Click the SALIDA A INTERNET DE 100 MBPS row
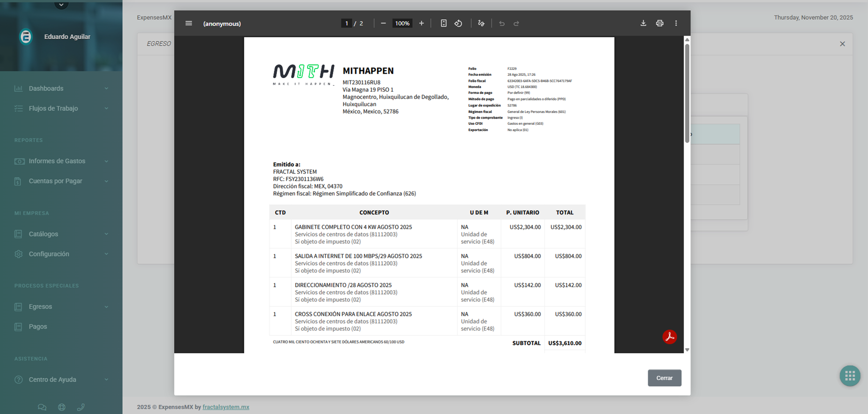 [x=427, y=263]
